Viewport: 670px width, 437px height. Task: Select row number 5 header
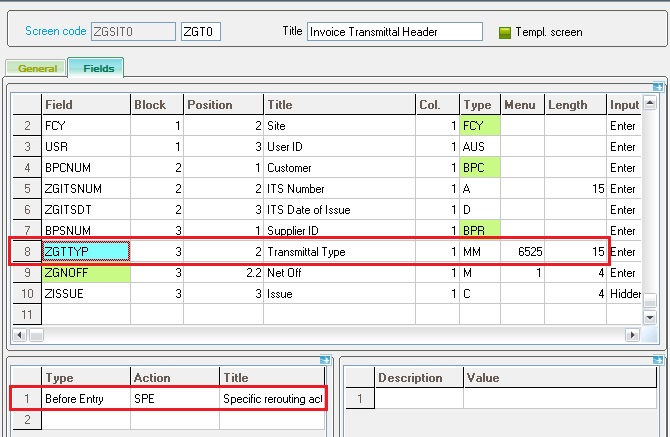pyautogui.click(x=27, y=188)
